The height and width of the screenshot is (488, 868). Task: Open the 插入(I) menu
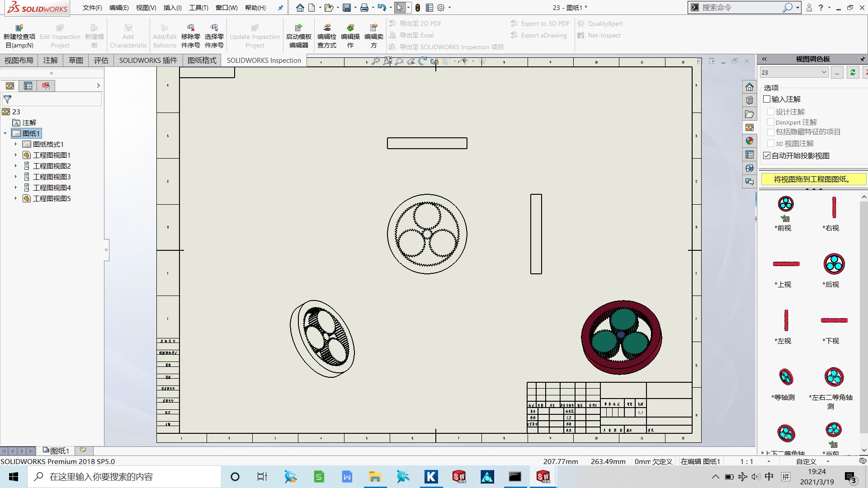tap(172, 8)
